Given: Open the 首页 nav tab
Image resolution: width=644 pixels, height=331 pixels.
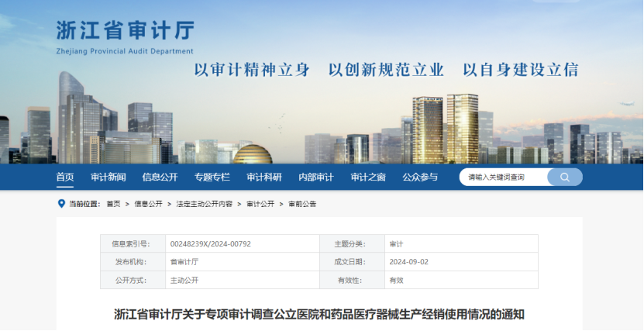Looking at the screenshot, I should pos(65,178).
